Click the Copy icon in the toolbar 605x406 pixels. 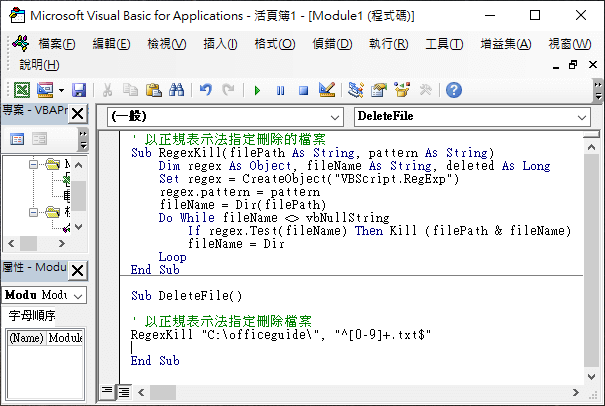[130, 90]
